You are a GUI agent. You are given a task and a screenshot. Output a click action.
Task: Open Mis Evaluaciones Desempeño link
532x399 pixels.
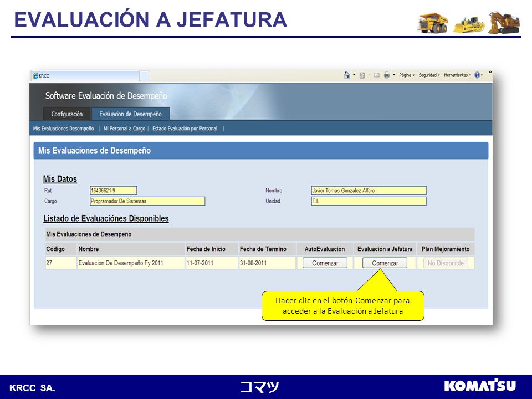click(x=63, y=129)
